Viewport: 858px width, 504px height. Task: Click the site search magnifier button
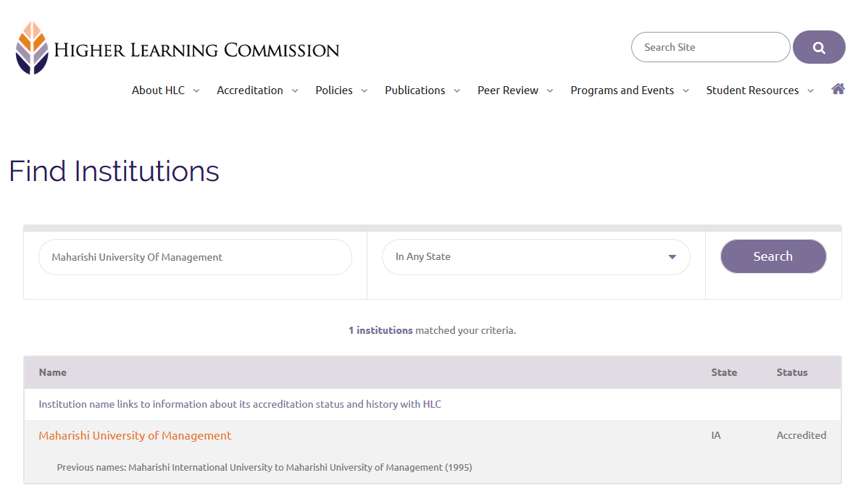tap(819, 47)
